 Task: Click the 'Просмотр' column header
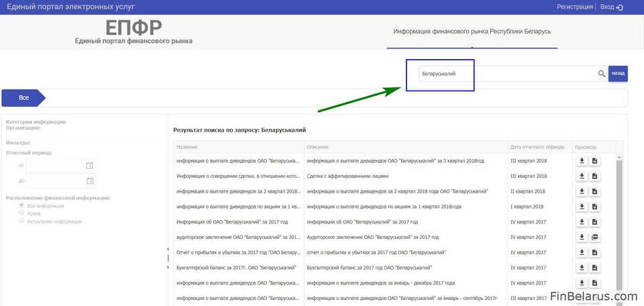click(594, 147)
